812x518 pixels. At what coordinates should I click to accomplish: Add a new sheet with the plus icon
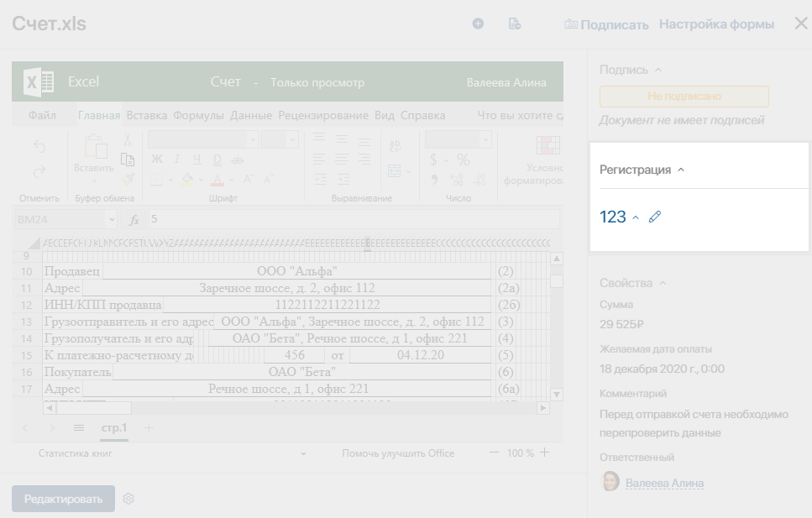coord(149,428)
